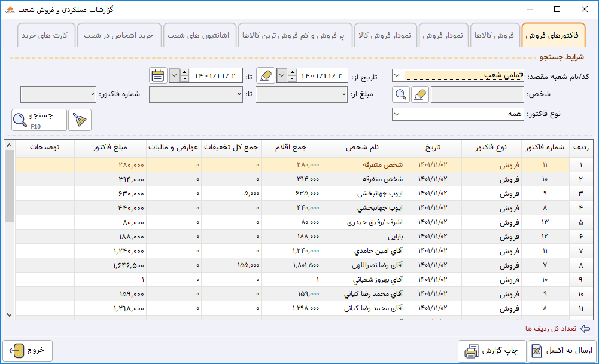599x364 pixels.
Task: Click the amount upper limit (تا) field
Action: coord(196,94)
